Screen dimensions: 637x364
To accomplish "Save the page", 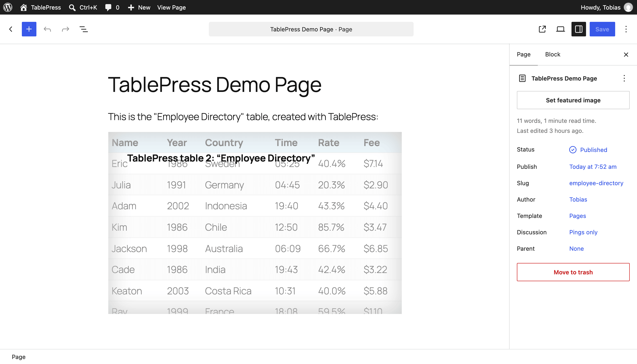I will (602, 29).
